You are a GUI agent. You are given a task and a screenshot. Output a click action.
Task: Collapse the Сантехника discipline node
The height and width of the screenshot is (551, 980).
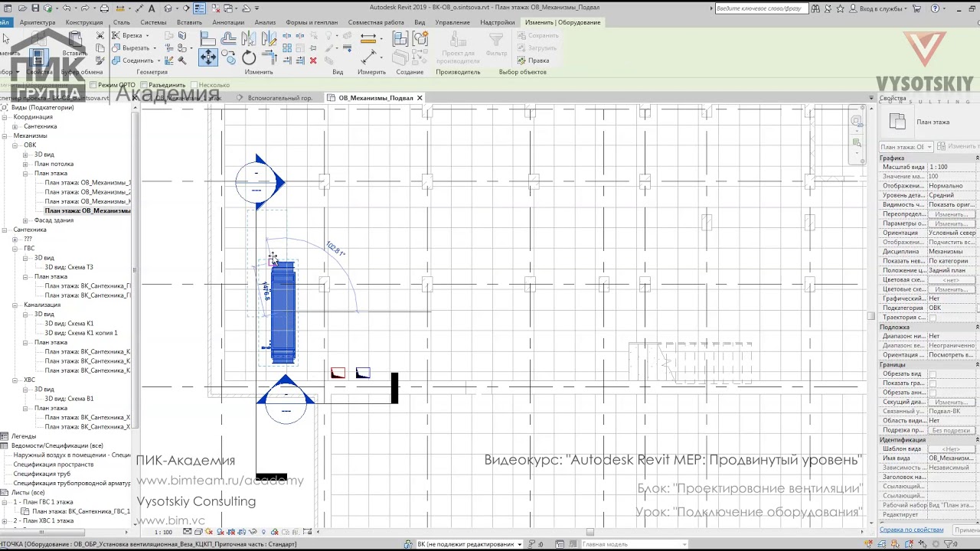click(5, 230)
